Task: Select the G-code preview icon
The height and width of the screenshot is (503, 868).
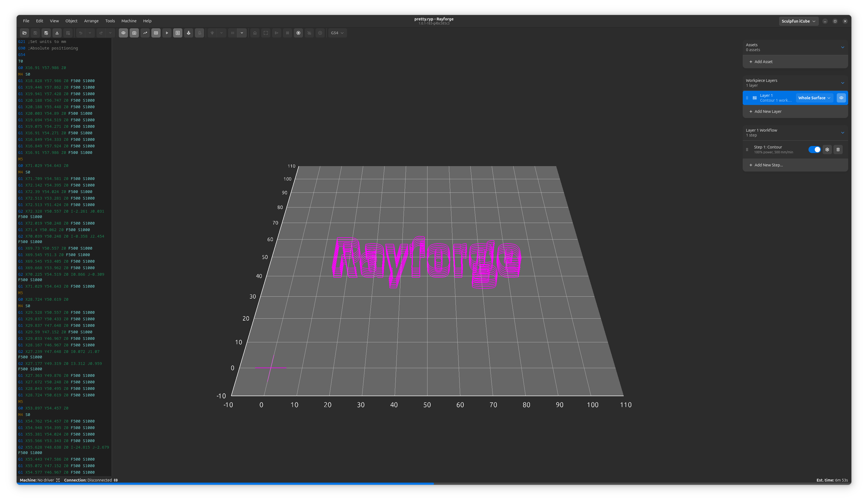Action: 178,33
